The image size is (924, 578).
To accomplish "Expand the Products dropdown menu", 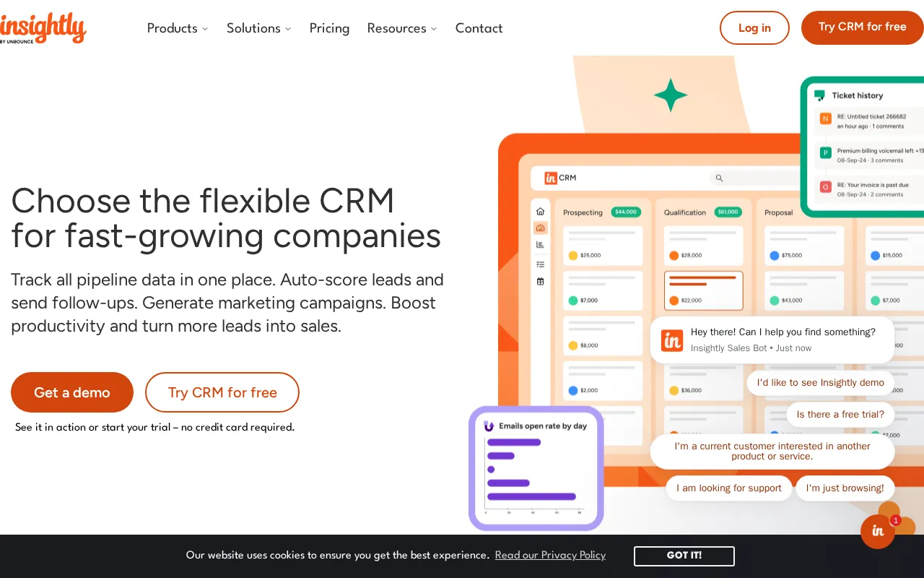I will [x=178, y=28].
